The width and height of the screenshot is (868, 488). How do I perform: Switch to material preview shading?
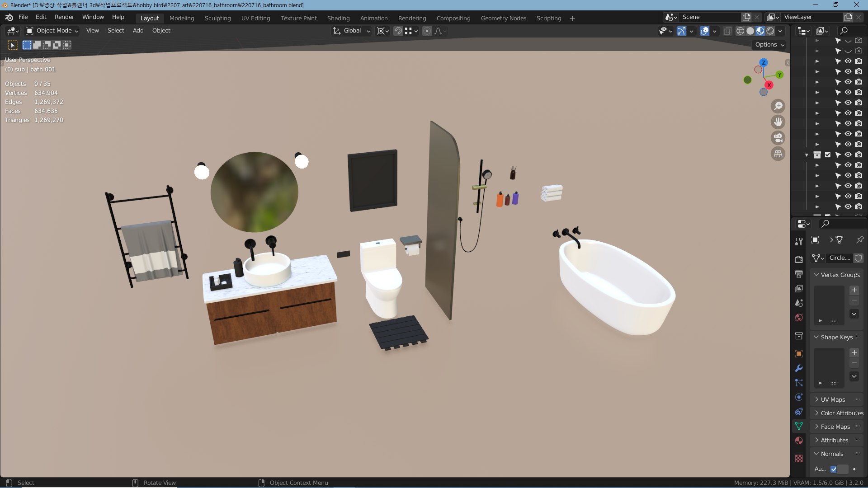tap(760, 31)
